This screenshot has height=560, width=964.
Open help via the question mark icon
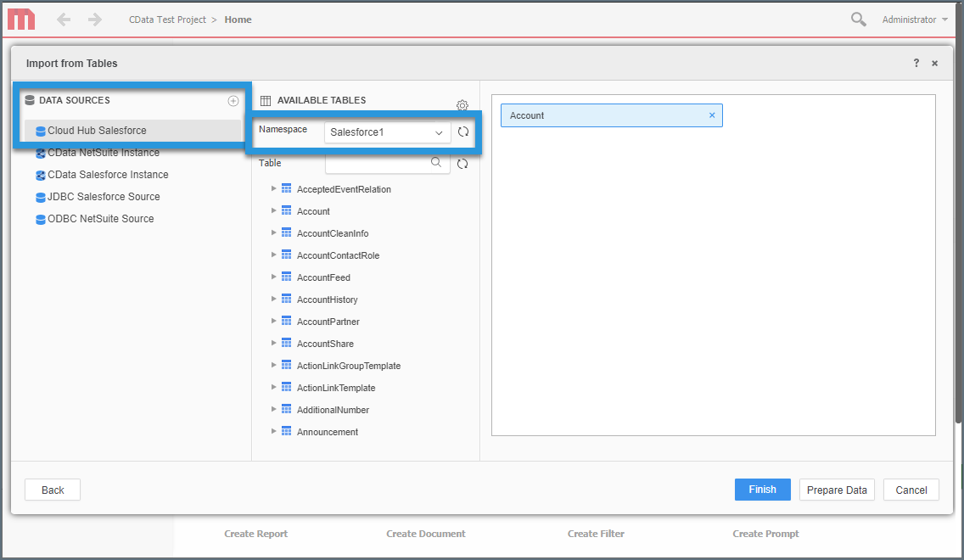click(916, 63)
